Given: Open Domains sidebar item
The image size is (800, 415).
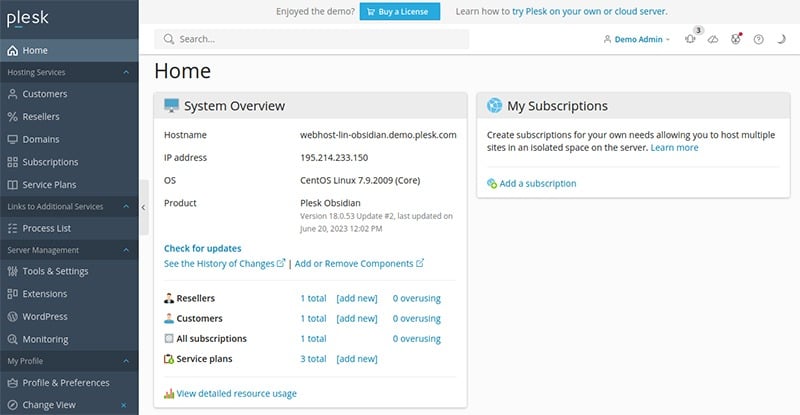Looking at the screenshot, I should [x=69, y=139].
